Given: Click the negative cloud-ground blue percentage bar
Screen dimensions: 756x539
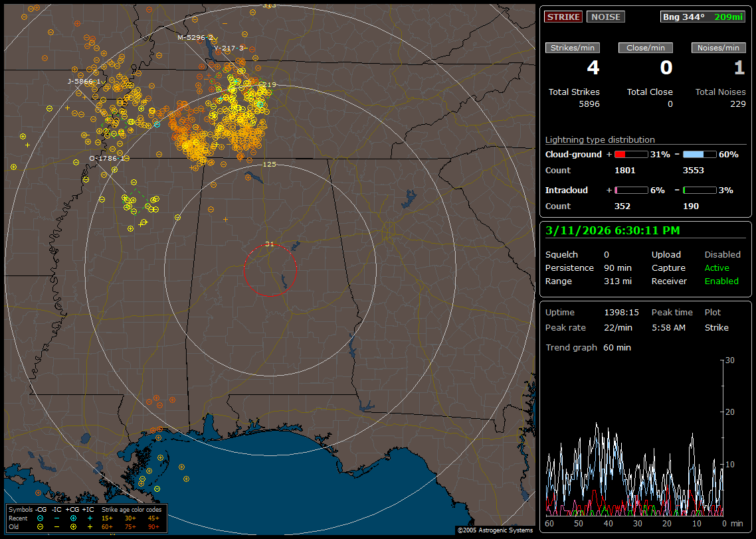Looking at the screenshot, I should pos(699,154).
